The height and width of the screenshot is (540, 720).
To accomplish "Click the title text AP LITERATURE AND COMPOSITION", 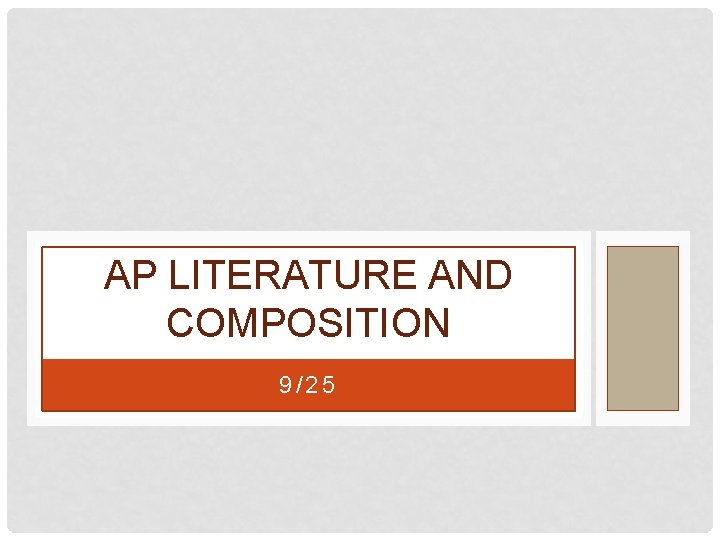I will coord(308,299).
